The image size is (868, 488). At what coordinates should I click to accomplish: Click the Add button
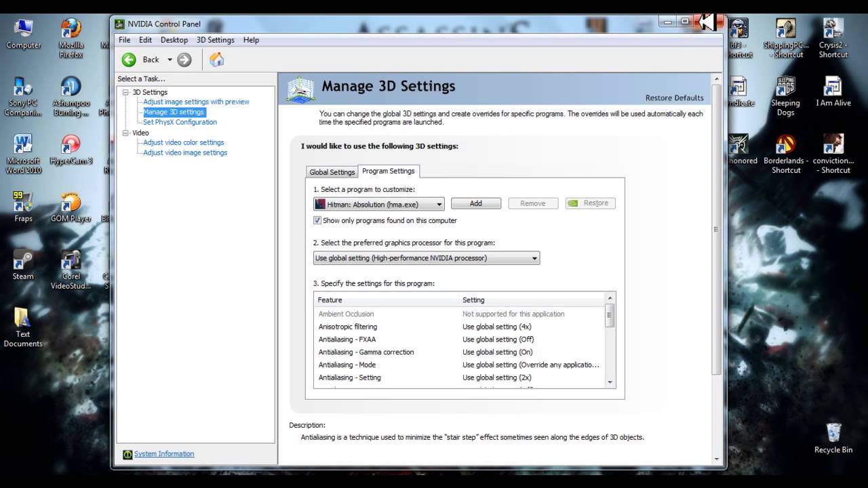(476, 203)
